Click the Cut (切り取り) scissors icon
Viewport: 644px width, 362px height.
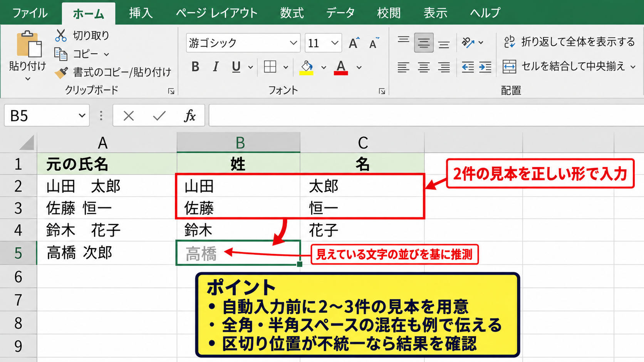(61, 35)
